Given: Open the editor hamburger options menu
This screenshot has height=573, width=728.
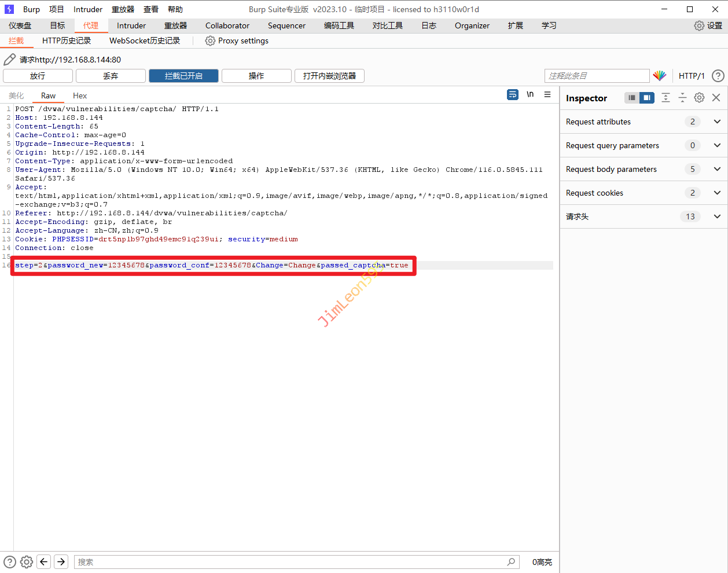Looking at the screenshot, I should pos(547,94).
